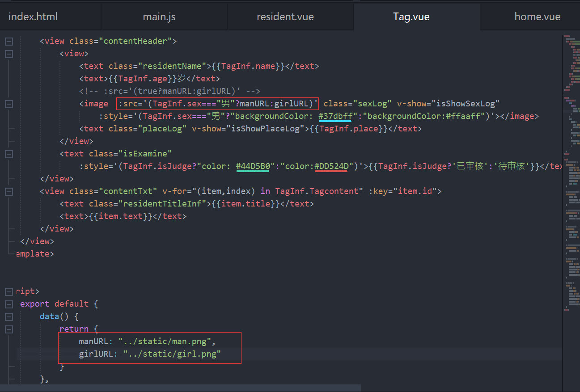Collapse the nested <view> block fold marker
This screenshot has height=392, width=580.
tap(9, 54)
